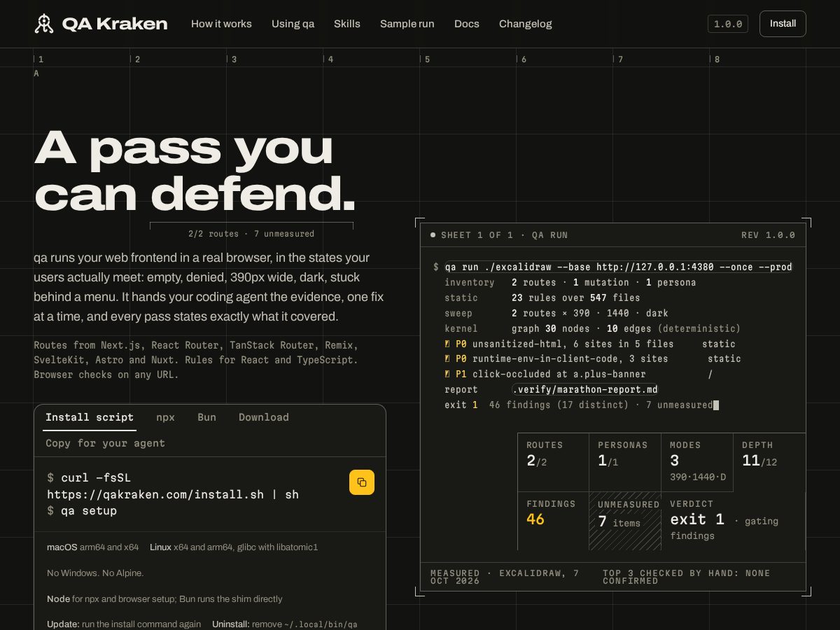Click the 'qa run ./excalidraw' terminal command
840x630 pixels.
pyautogui.click(x=618, y=267)
